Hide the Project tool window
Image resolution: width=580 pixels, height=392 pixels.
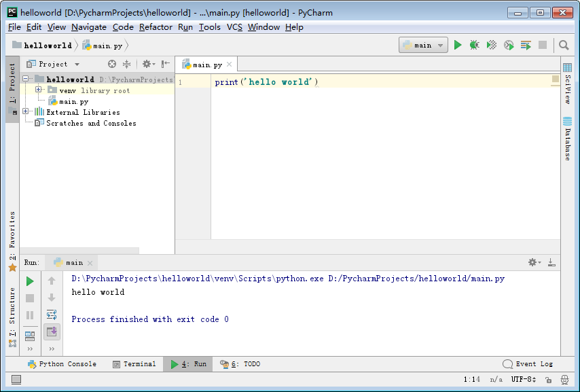click(x=166, y=64)
